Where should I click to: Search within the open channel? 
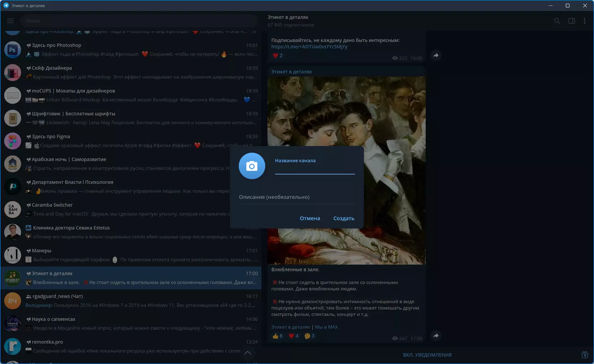coord(557,21)
